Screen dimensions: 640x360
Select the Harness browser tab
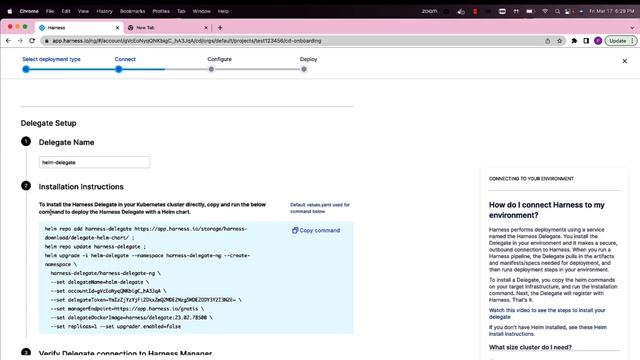pos(79,28)
